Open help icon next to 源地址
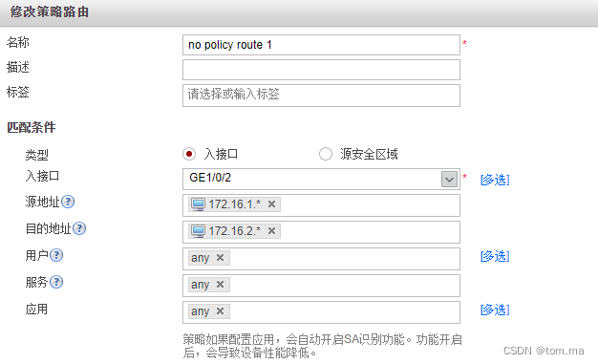This screenshot has width=598, height=364. [68, 202]
